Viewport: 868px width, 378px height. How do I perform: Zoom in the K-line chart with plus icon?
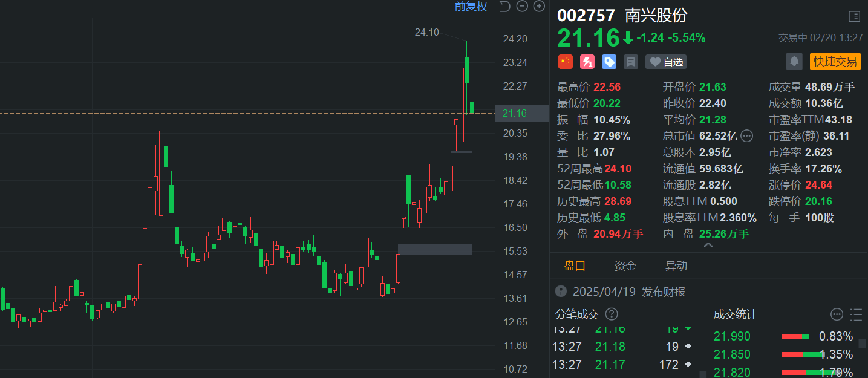click(539, 7)
